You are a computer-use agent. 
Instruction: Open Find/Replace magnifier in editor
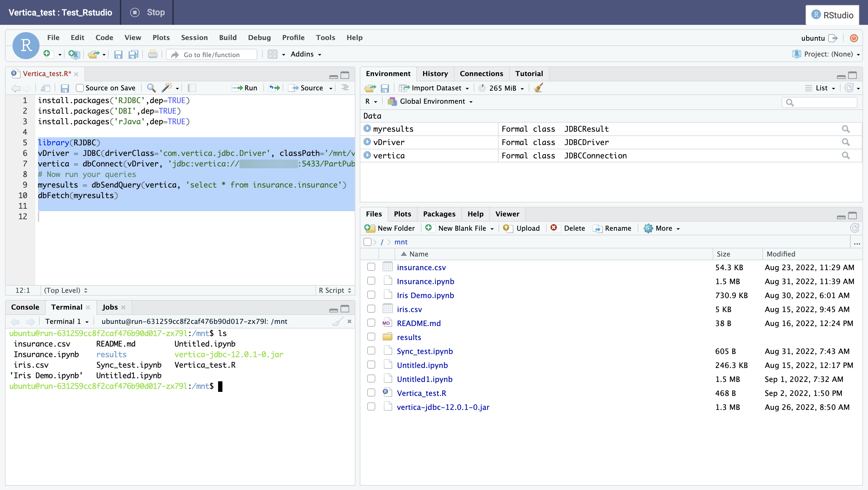pyautogui.click(x=151, y=88)
